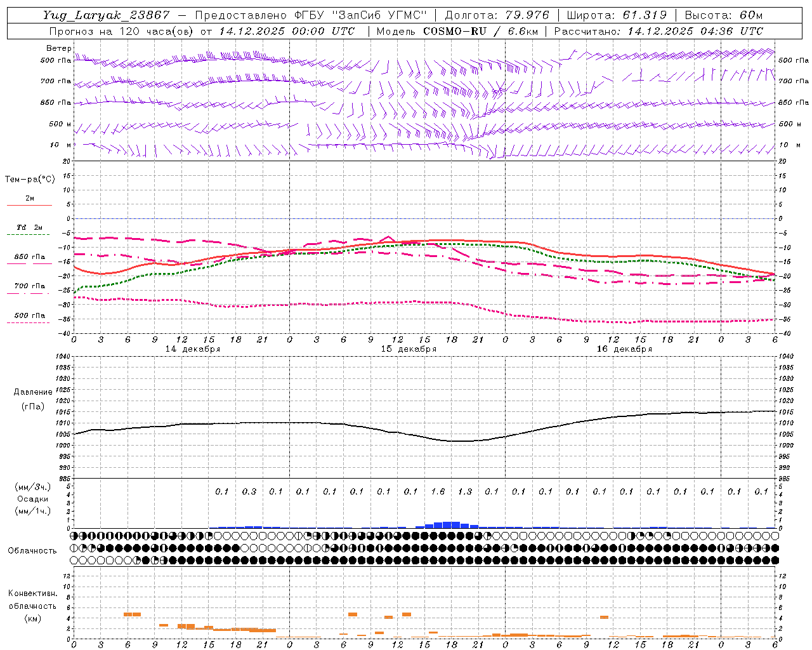Click the 850 гПа temperature legend entry
The width and height of the screenshot is (812, 650).
pos(30,257)
